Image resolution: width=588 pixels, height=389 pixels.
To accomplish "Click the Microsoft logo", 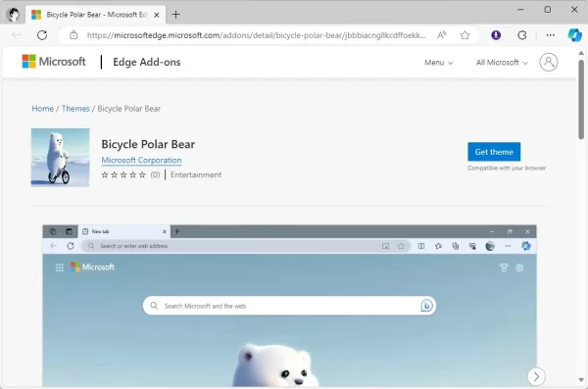I will coord(54,62).
